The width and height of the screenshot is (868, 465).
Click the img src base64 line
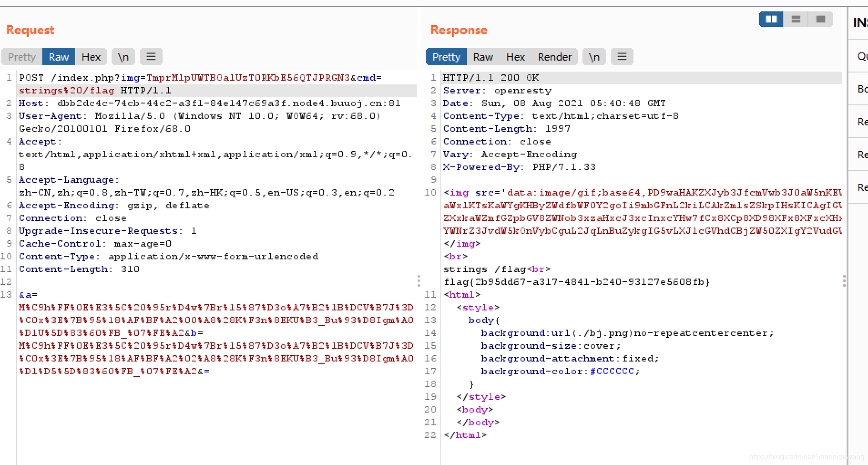[x=643, y=193]
